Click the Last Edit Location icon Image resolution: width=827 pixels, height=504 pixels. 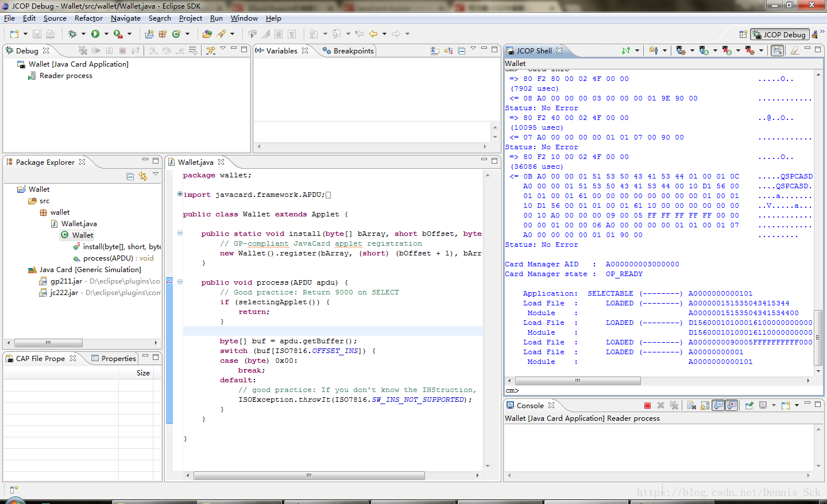point(360,34)
